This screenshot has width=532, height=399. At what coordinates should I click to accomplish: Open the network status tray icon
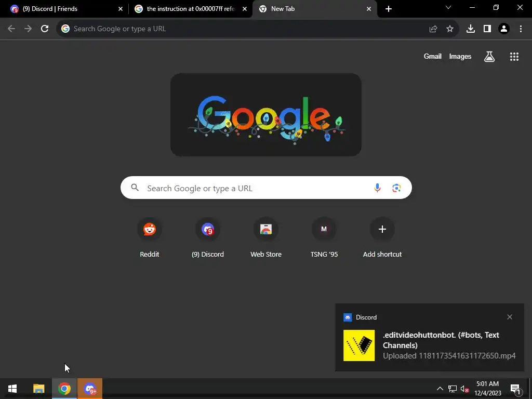[x=453, y=389]
